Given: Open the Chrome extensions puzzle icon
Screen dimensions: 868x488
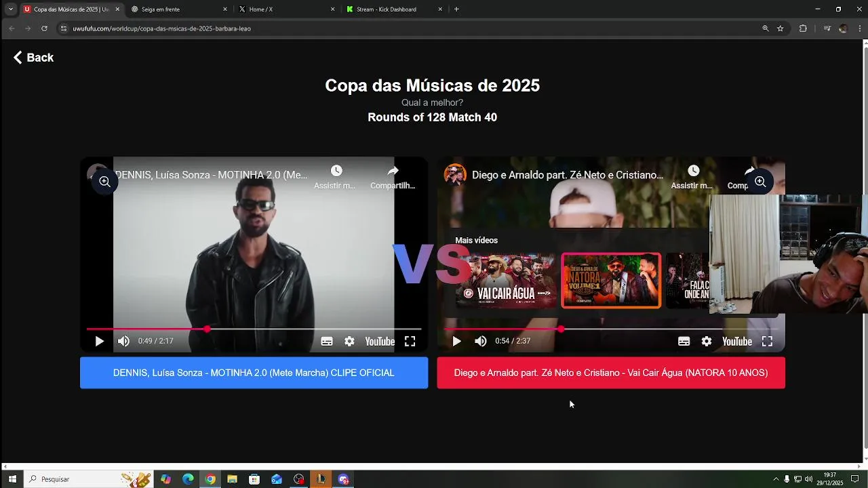Looking at the screenshot, I should point(803,28).
